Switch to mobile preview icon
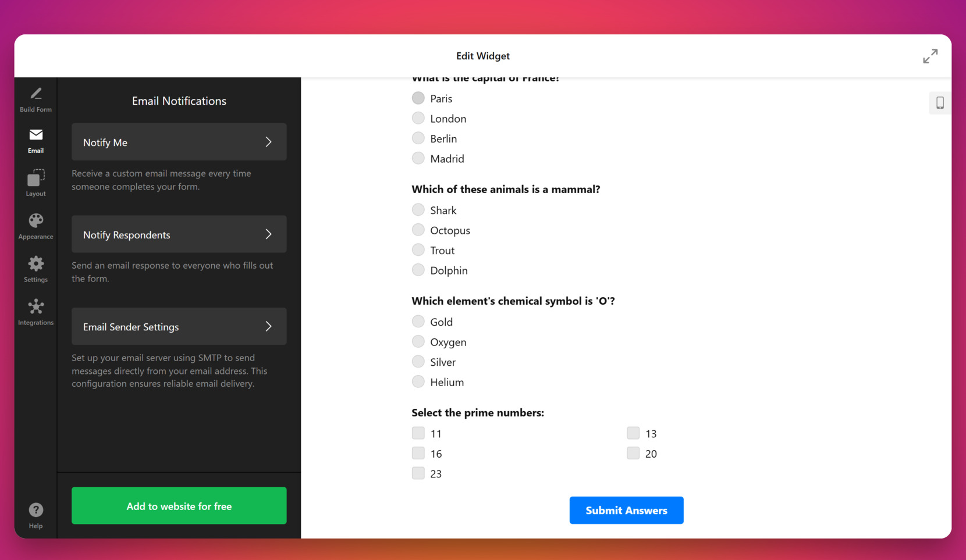Viewport: 966px width, 560px height. [939, 103]
